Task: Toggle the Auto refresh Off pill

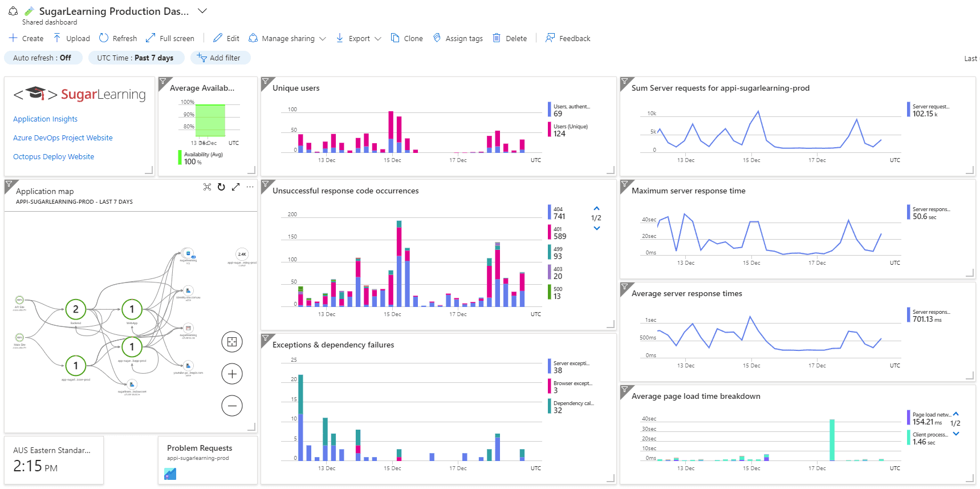Action: (x=43, y=58)
